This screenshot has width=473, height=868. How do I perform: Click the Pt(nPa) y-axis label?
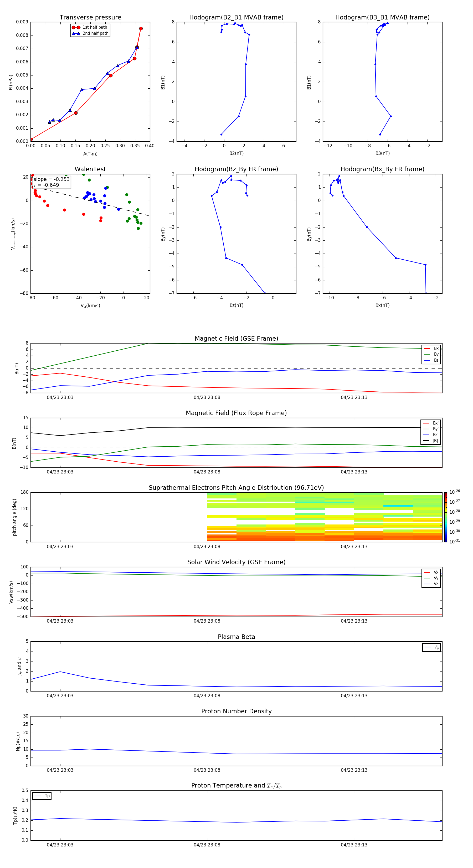coord(11,82)
